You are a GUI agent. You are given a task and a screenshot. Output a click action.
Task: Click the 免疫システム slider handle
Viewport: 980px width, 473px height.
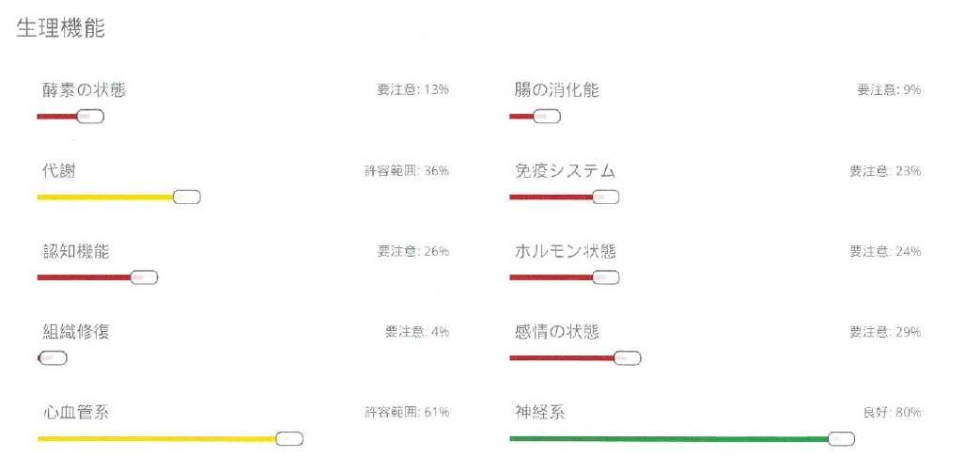[x=606, y=197]
